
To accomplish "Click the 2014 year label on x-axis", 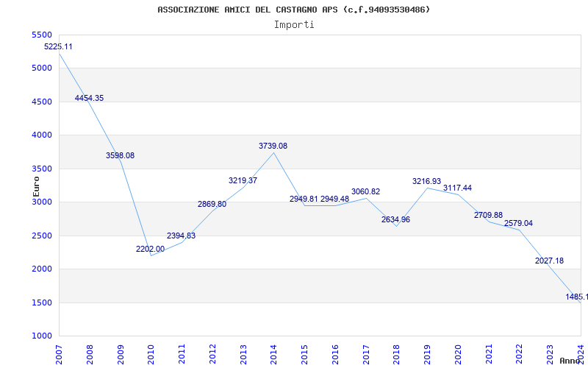I will coord(274,353).
